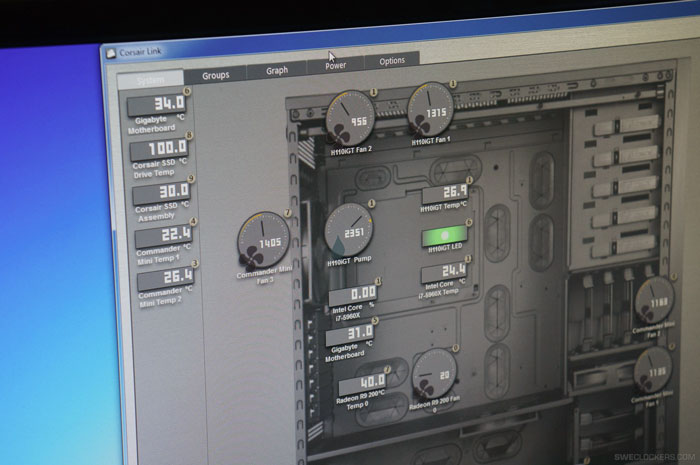Click the H110iGT Temp 26.9 readout
This screenshot has height=465, width=700.
pyautogui.click(x=445, y=193)
